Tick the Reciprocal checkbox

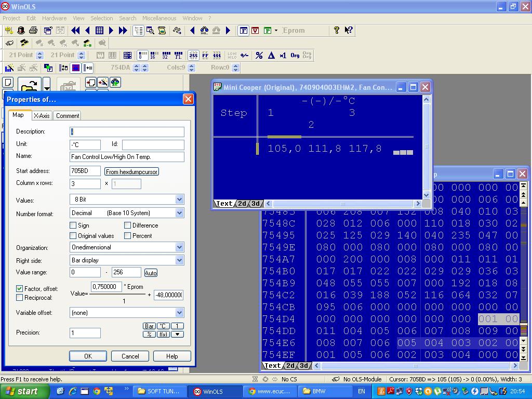point(19,298)
